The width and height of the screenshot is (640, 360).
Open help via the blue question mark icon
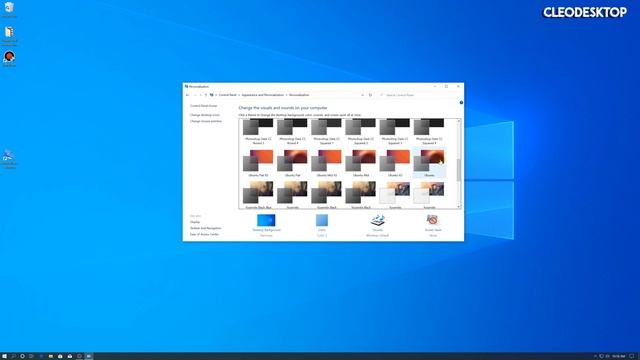[461, 102]
